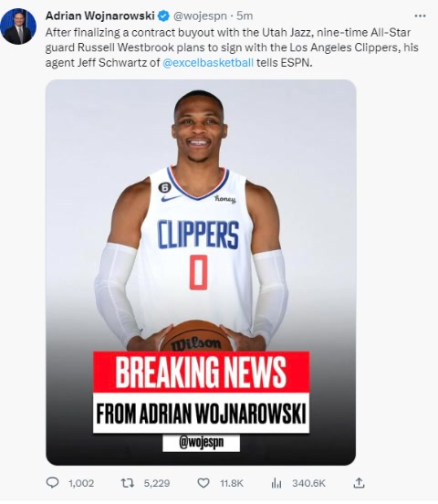Screen dimensions: 438x504
Task: Click the 5m timestamp
Action: (245, 16)
